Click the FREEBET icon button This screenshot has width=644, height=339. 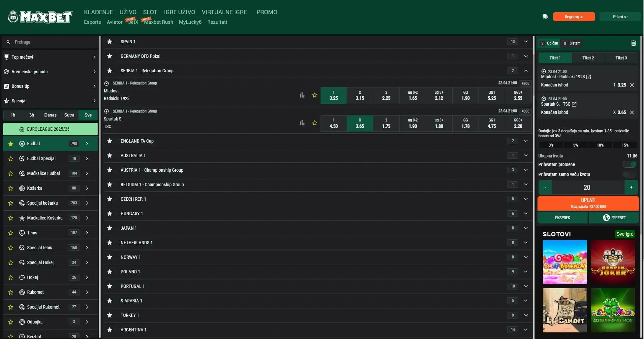click(x=614, y=218)
